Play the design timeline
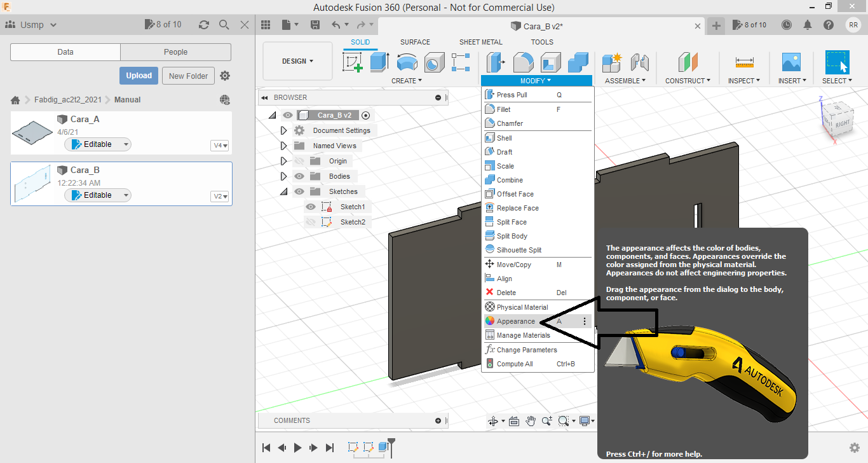The height and width of the screenshot is (463, 868). pyautogui.click(x=298, y=448)
